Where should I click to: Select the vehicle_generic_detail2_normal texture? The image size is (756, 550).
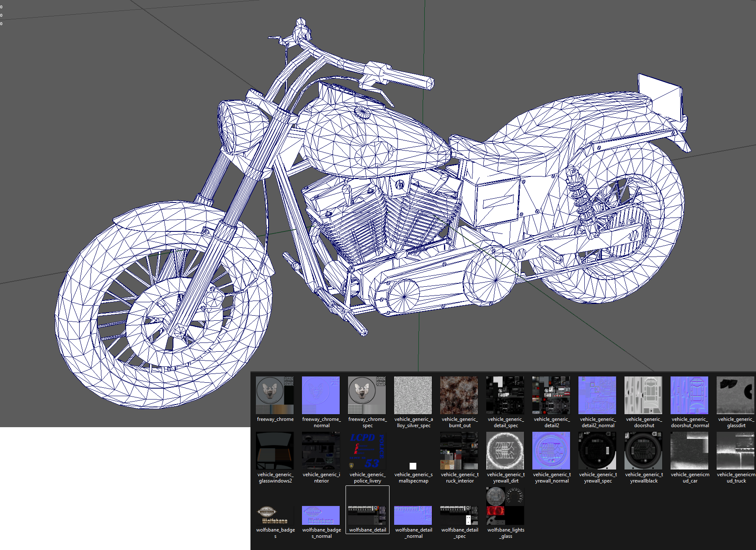pyautogui.click(x=597, y=395)
